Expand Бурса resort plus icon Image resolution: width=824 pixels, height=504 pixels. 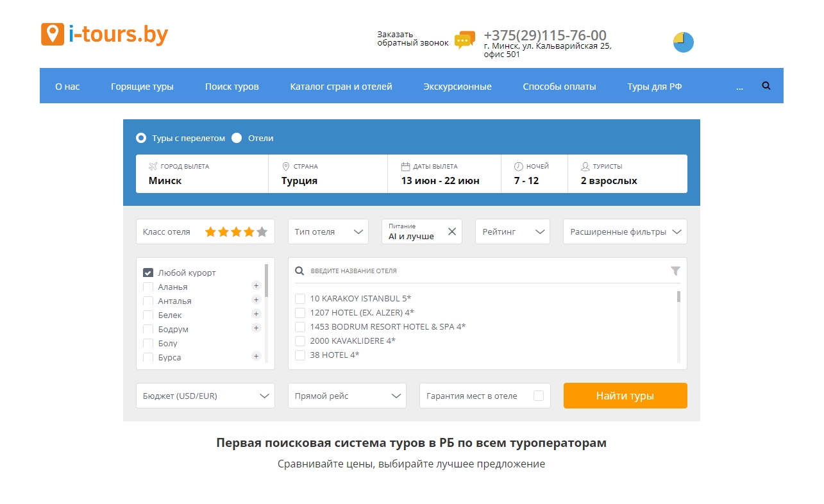pyautogui.click(x=256, y=357)
